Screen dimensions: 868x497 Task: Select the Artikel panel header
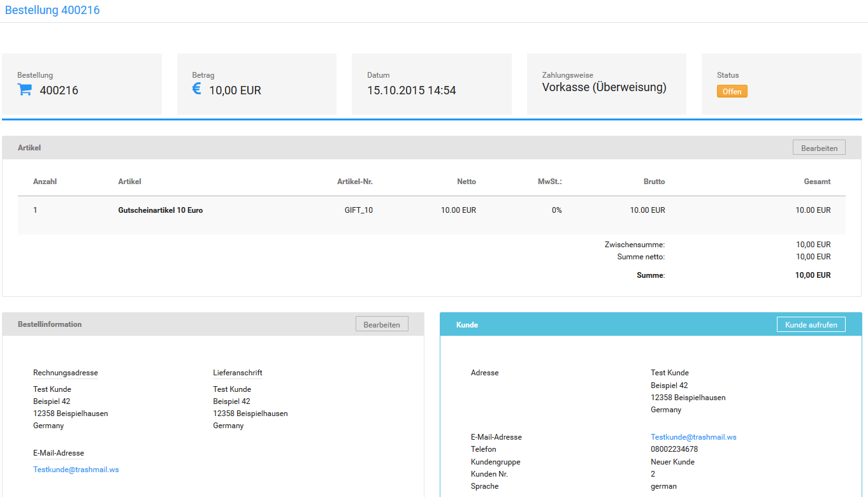pos(29,147)
